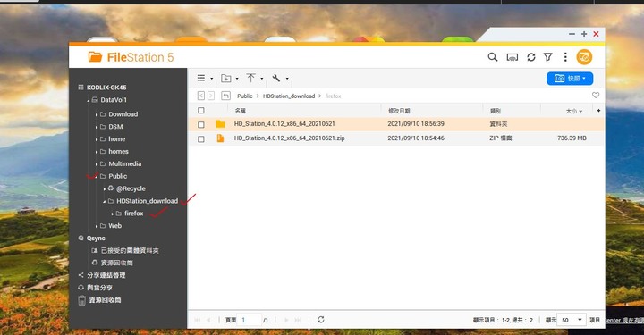This screenshot has height=335, width=644.
Task: Open the upload dropdown arrow
Action: point(261,79)
